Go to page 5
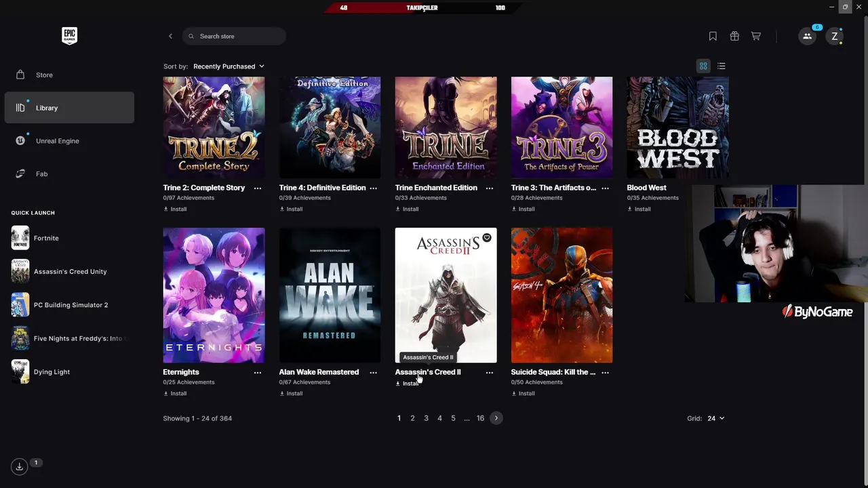The width and height of the screenshot is (868, 488). click(453, 418)
